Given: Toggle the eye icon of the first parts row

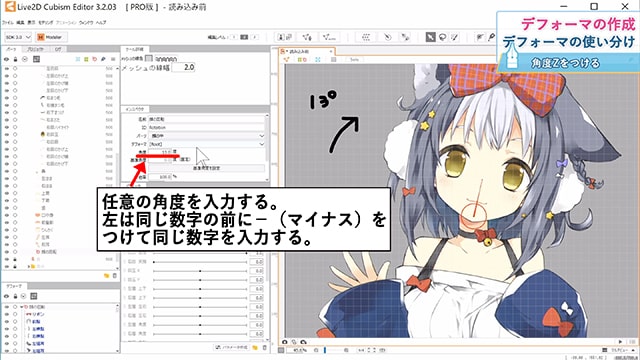Looking at the screenshot, I should (7, 69).
